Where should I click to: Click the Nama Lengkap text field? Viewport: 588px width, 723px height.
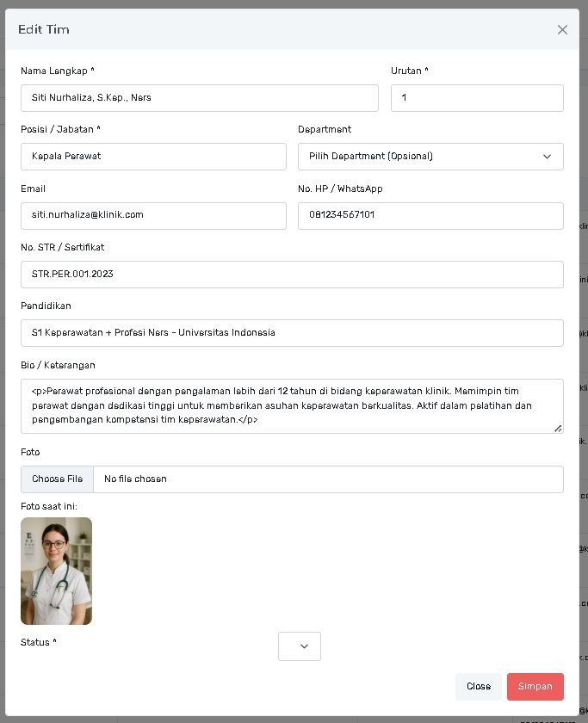tap(199, 98)
